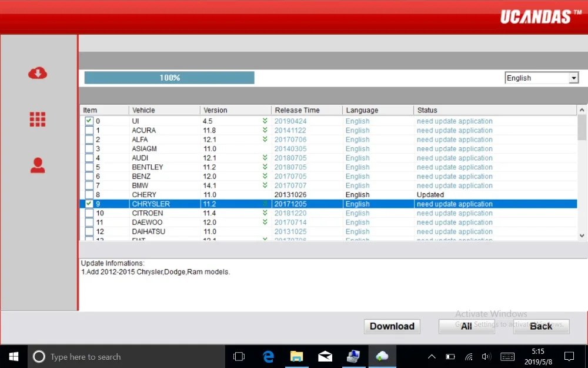Click the list scrollbar up arrow

click(x=582, y=110)
